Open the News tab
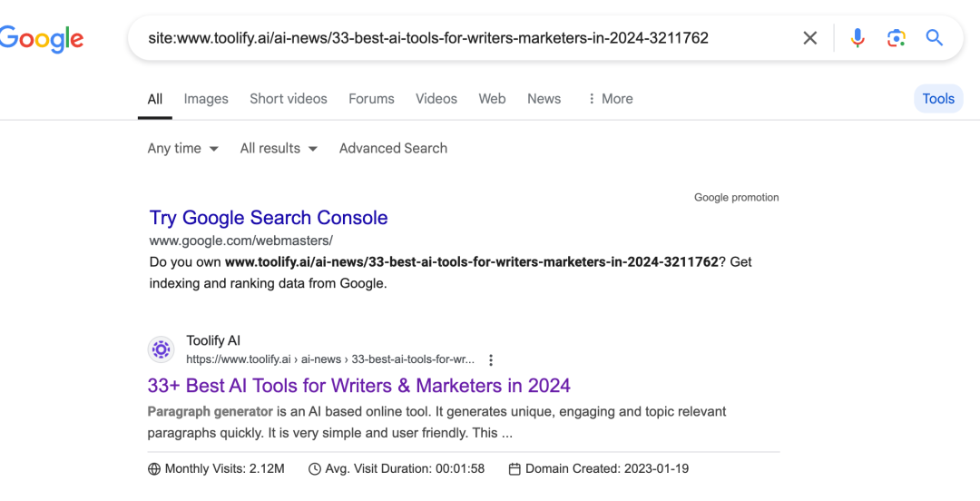Viewport: 980px width, 501px height. click(544, 99)
